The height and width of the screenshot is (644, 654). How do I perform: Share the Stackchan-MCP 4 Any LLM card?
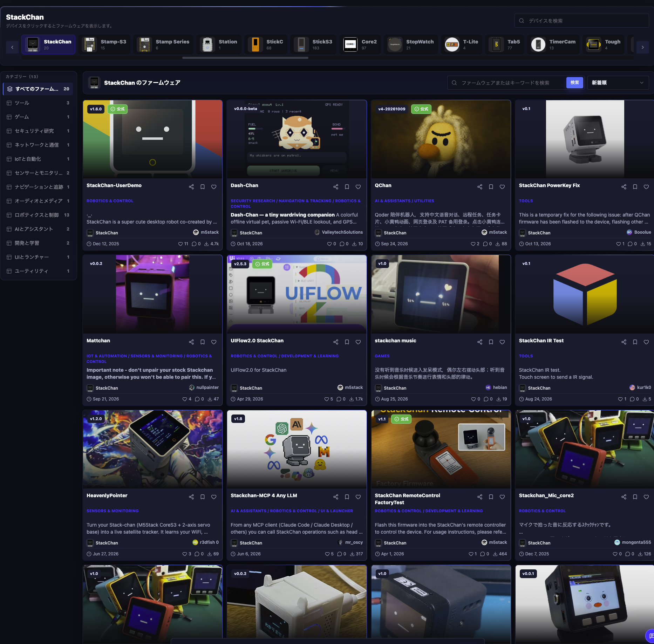[336, 497]
